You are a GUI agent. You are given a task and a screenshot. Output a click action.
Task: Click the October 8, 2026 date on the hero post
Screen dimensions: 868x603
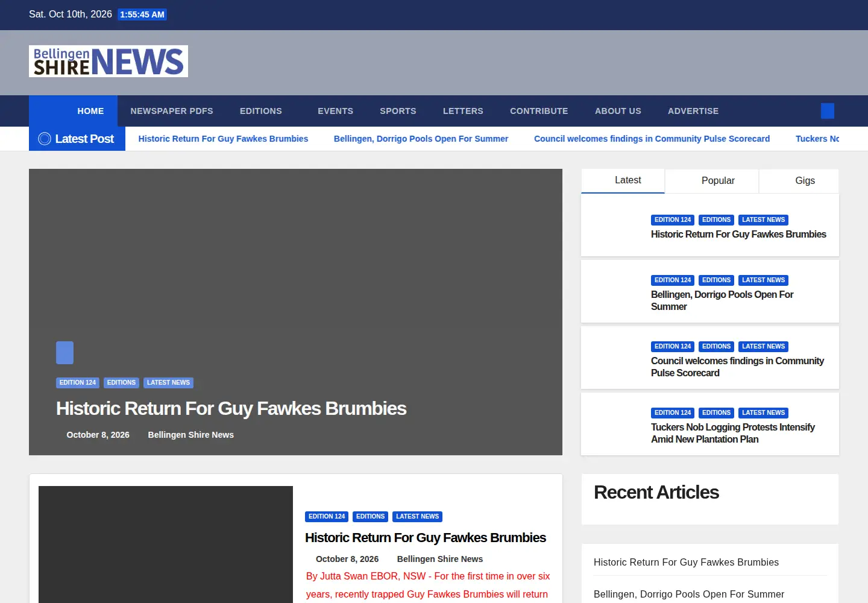98,435
